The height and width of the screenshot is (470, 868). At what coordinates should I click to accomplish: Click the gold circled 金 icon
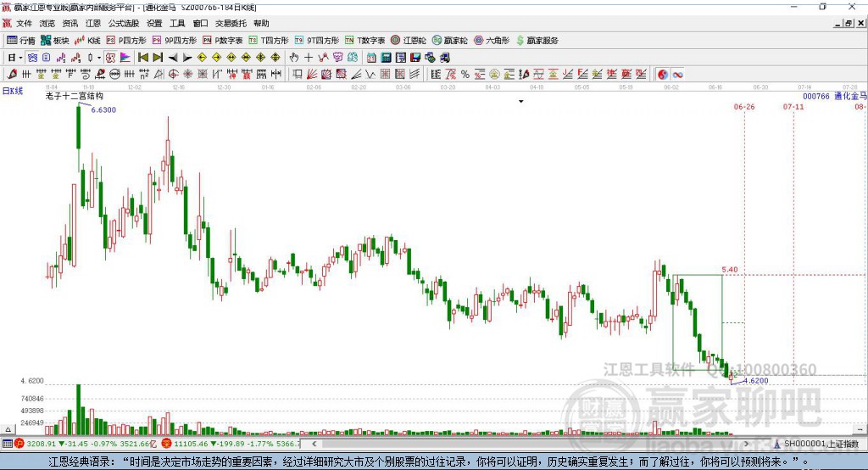(494, 75)
